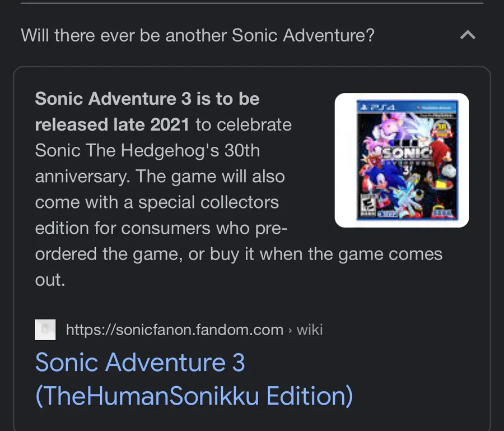Click the sonicfanon site favicon
The height and width of the screenshot is (431, 504).
pos(45,330)
